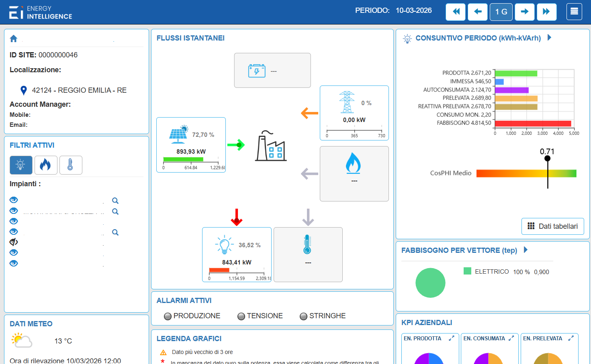Image resolution: width=591 pixels, height=364 pixels.
Task: Click the battery storage icon
Action: (x=257, y=71)
